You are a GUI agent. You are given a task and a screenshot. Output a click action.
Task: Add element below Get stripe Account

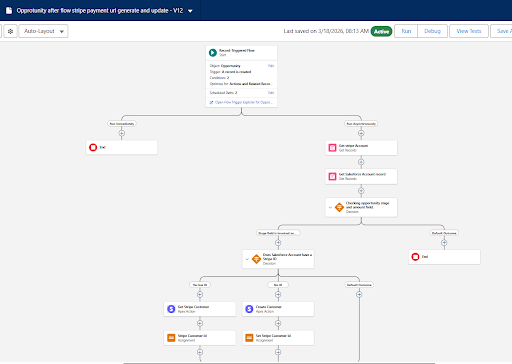[361, 162]
